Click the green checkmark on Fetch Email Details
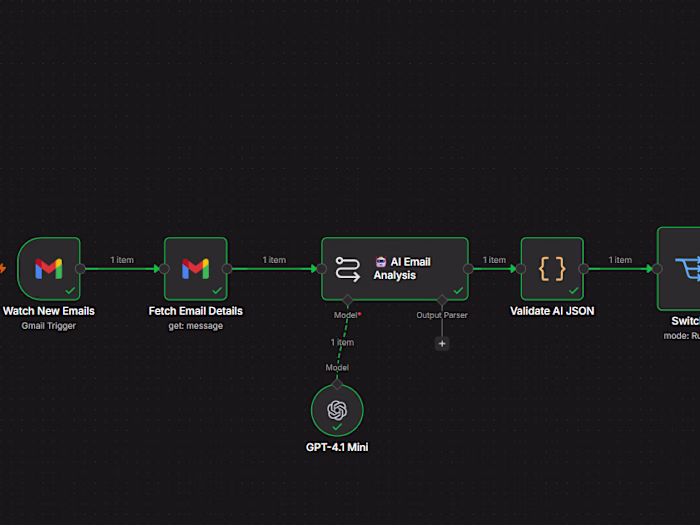 pyautogui.click(x=217, y=291)
